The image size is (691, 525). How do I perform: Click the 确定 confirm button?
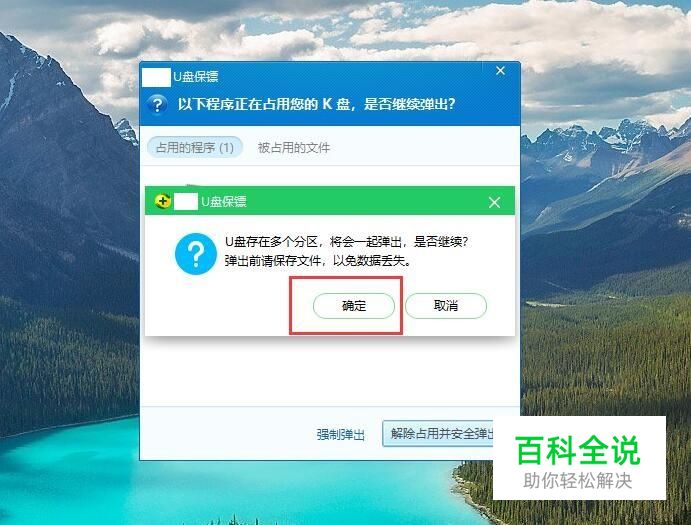(353, 305)
